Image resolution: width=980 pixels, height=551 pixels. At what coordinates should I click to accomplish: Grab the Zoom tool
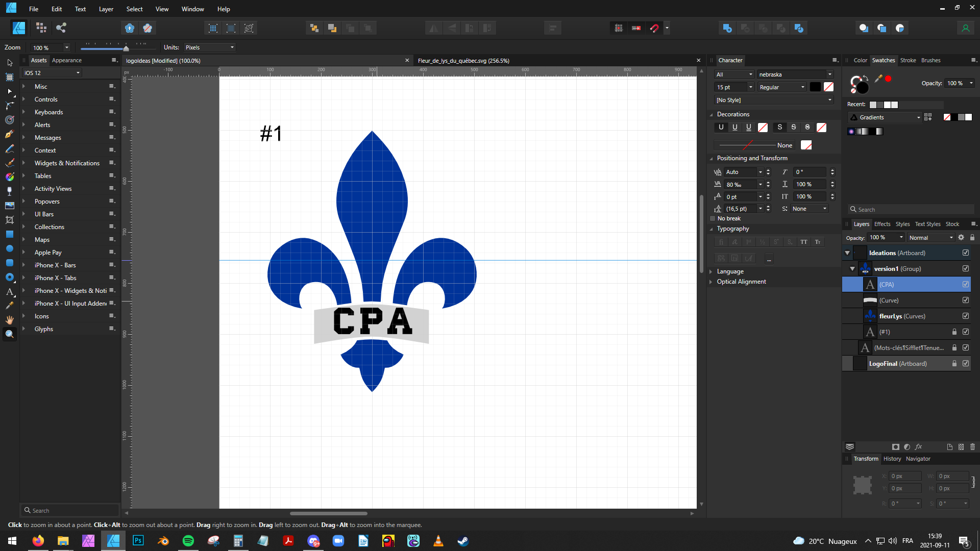[x=9, y=334]
